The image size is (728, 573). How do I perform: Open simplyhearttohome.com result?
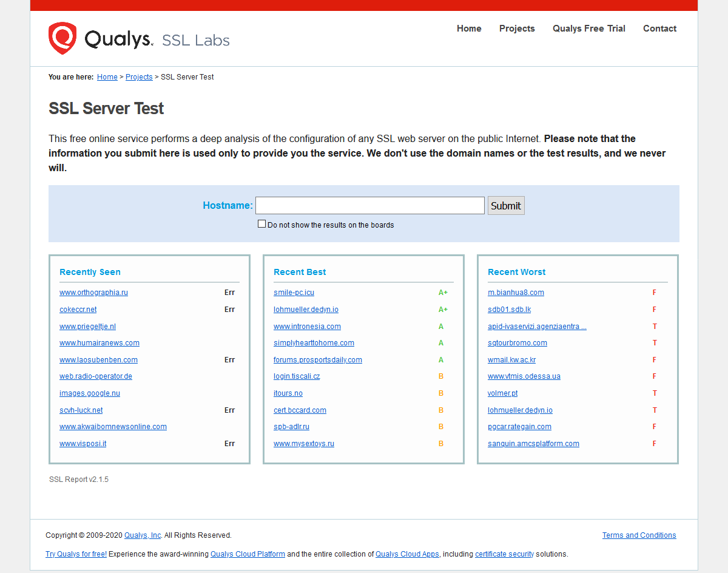[x=314, y=343]
